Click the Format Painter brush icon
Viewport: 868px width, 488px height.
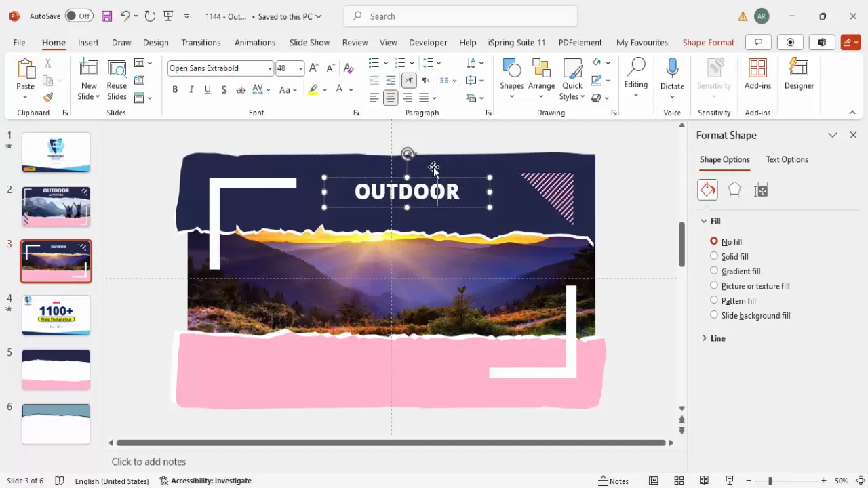pyautogui.click(x=47, y=98)
